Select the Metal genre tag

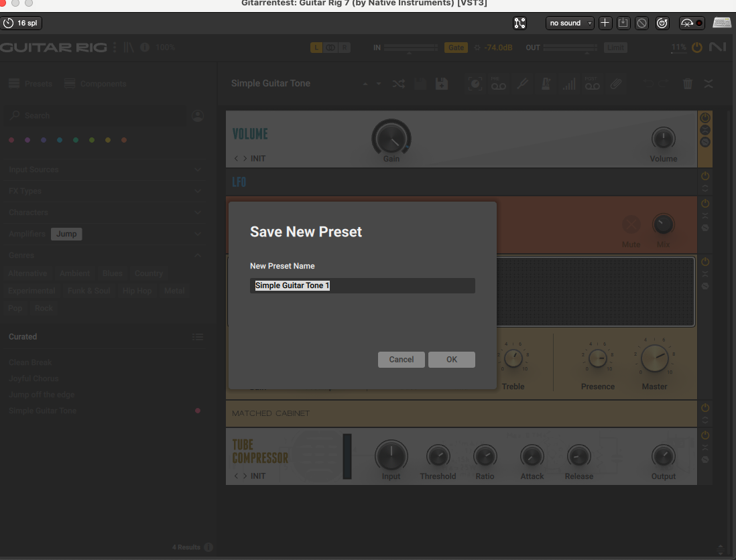[174, 291]
